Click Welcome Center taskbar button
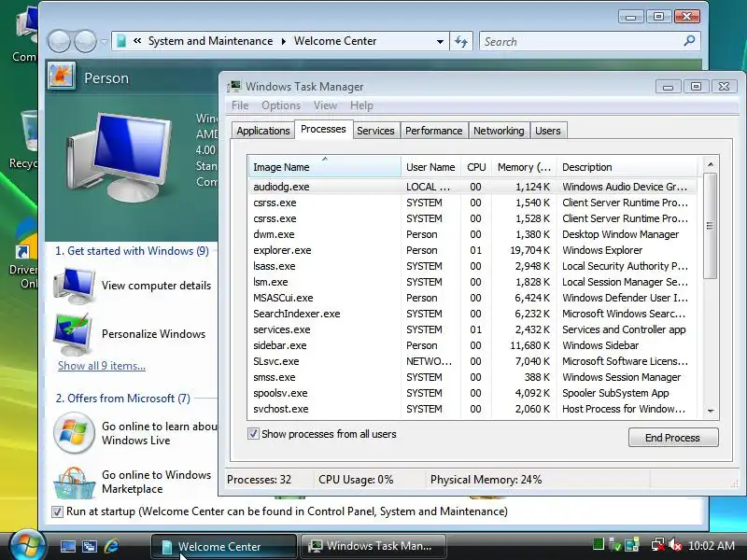Viewport: 747px width, 560px height. click(x=223, y=546)
